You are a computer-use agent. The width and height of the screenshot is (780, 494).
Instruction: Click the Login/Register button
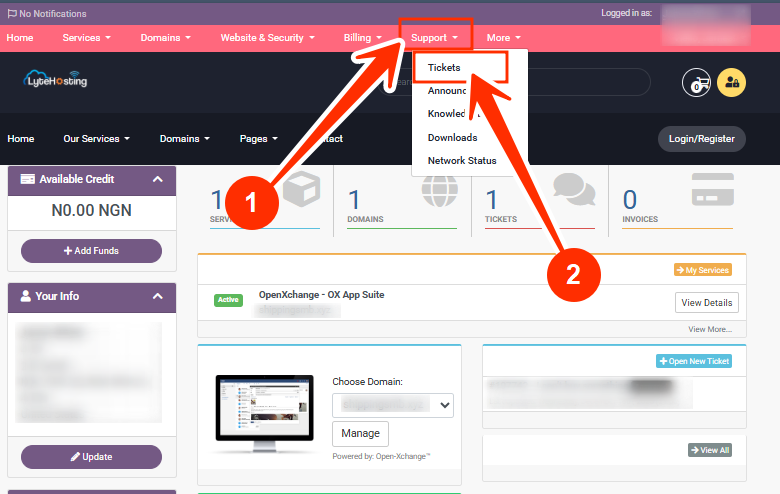(701, 139)
